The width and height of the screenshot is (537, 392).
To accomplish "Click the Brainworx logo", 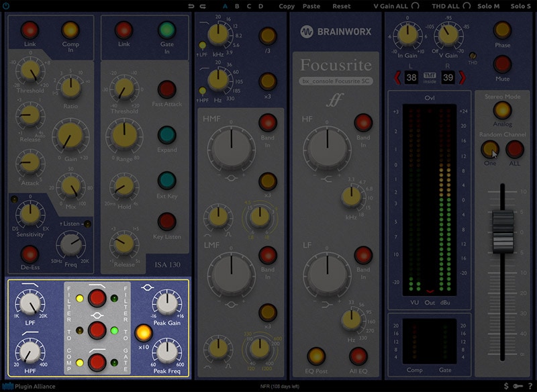I will [335, 31].
